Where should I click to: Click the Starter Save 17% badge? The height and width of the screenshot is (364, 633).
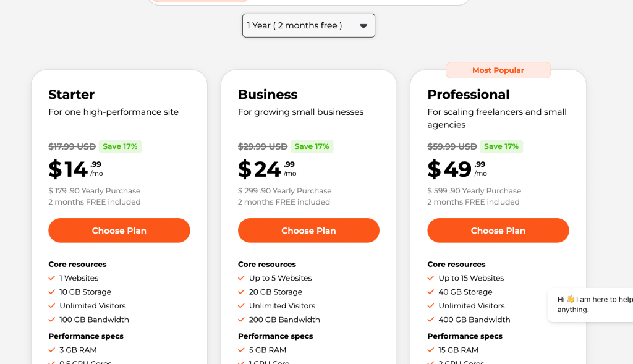pyautogui.click(x=120, y=146)
